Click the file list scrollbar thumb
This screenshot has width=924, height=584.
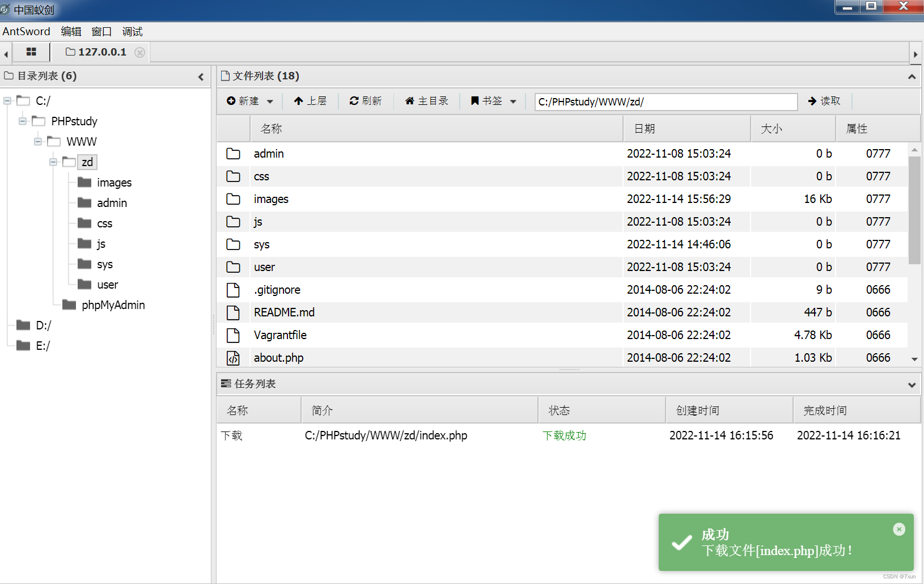tap(914, 211)
